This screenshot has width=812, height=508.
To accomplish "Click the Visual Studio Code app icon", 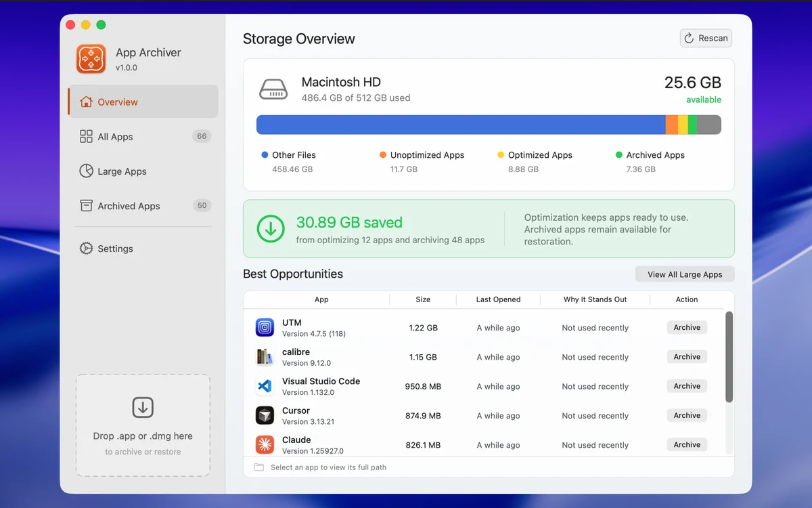I will 265,386.
